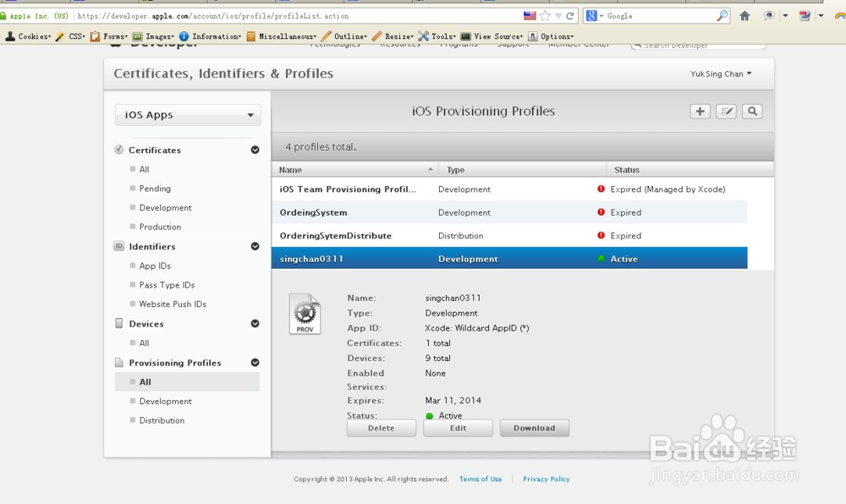The image size is (846, 504).
Task: Select the iOS Team Provisioning Profile row
Action: click(x=509, y=189)
